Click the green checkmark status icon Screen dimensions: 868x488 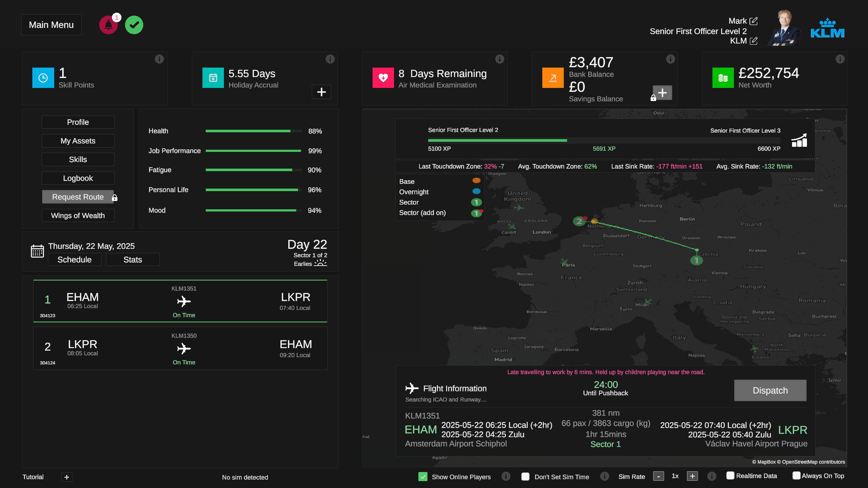134,25
